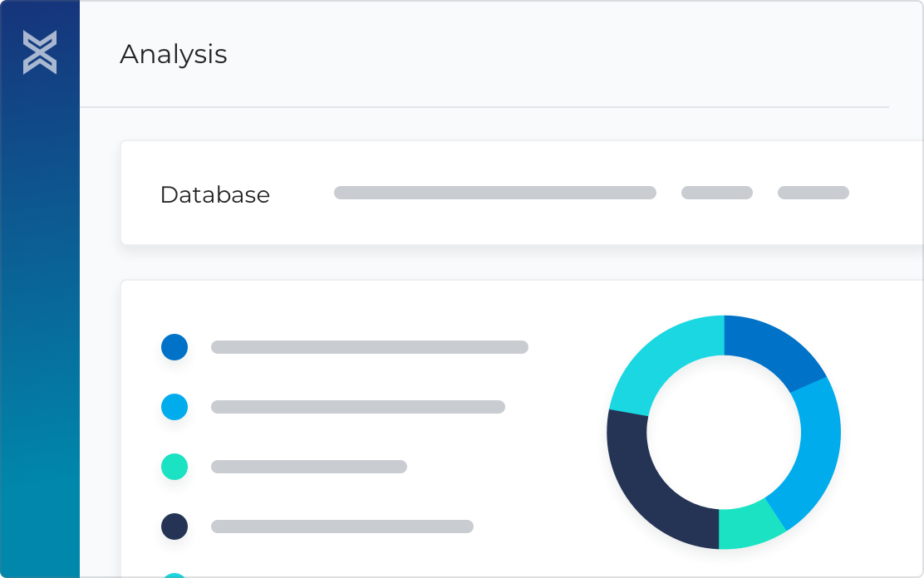
Task: Click the fourth legend text bar
Action: tap(342, 527)
